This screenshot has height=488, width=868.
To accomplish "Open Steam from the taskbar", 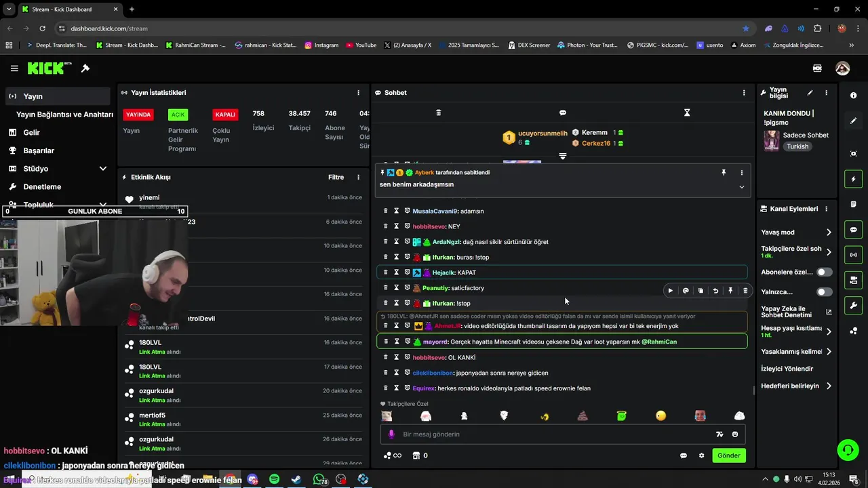I will 296,479.
